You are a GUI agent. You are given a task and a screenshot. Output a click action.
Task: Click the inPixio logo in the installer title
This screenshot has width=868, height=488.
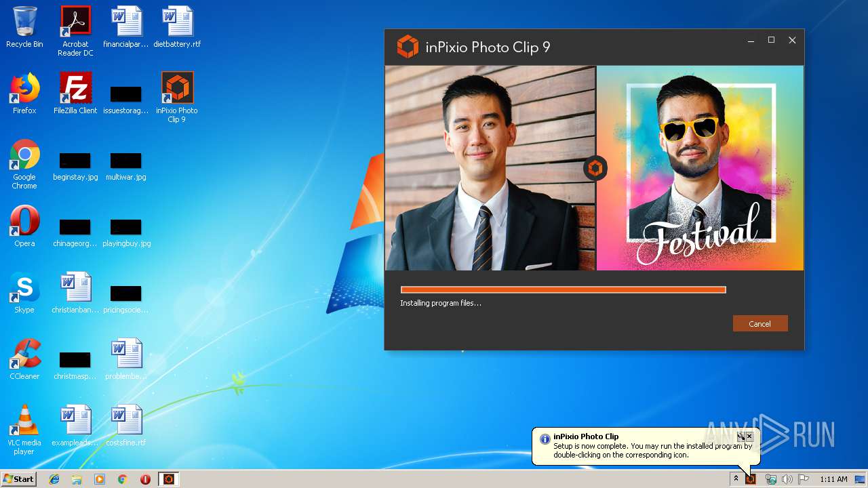(x=408, y=47)
